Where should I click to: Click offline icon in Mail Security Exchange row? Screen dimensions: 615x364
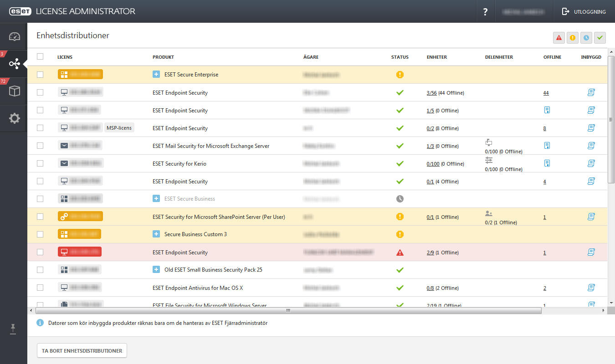point(547,146)
